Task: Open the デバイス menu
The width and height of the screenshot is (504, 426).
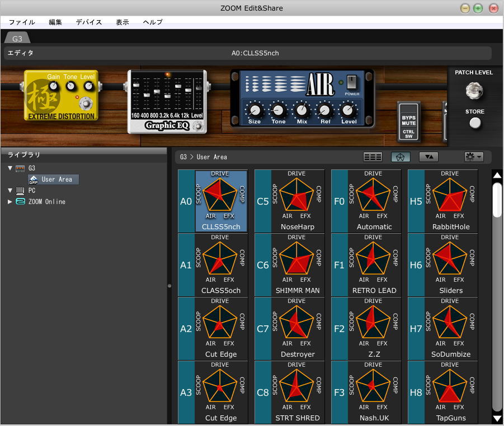Action: pos(89,22)
